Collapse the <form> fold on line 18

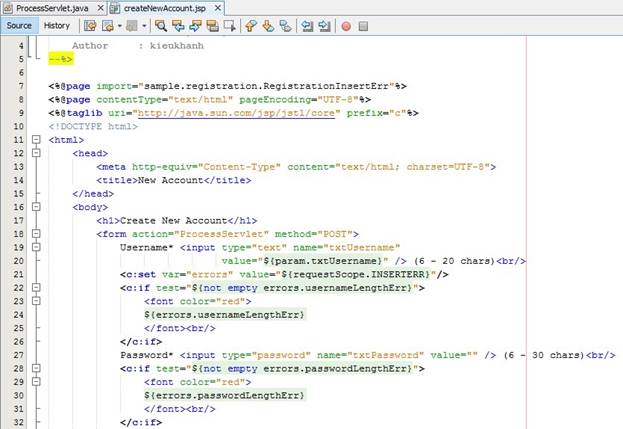(36, 234)
